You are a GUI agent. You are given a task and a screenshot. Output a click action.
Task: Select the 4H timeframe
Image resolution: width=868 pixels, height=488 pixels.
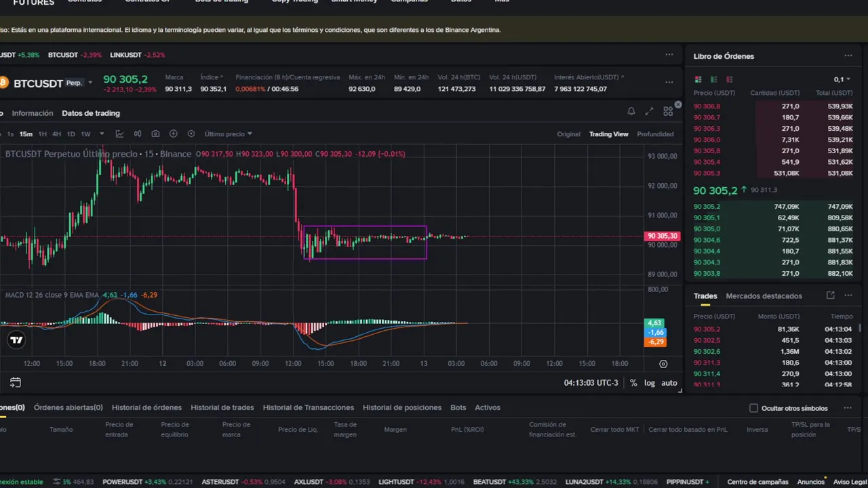coord(57,134)
